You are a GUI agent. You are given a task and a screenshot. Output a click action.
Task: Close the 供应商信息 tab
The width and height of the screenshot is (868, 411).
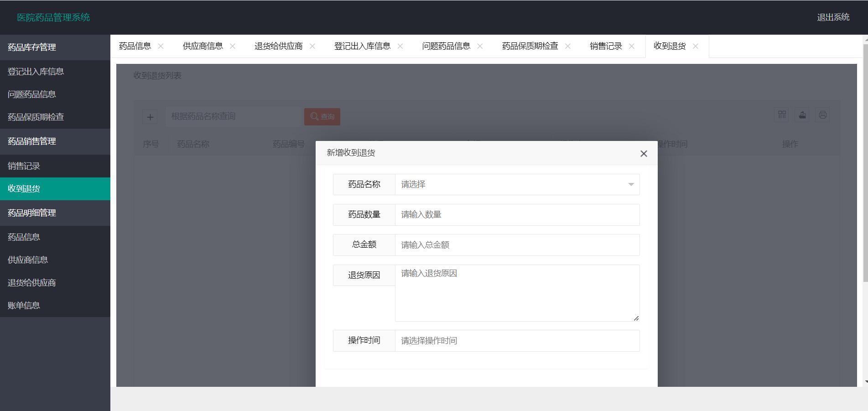pyautogui.click(x=233, y=46)
